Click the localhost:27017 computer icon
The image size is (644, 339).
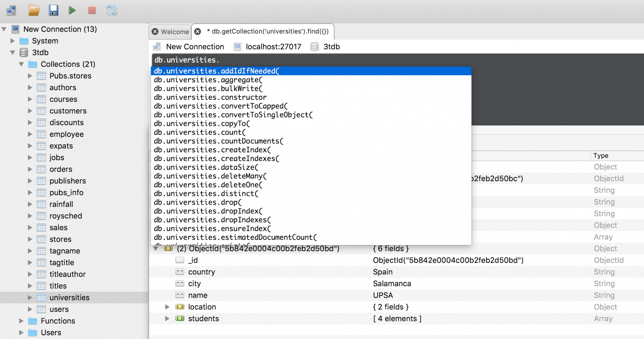point(237,47)
